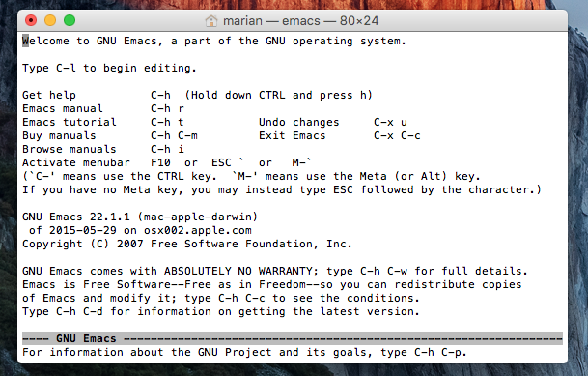
Task: Click the 'Browse manuals' entry
Action: click(70, 149)
